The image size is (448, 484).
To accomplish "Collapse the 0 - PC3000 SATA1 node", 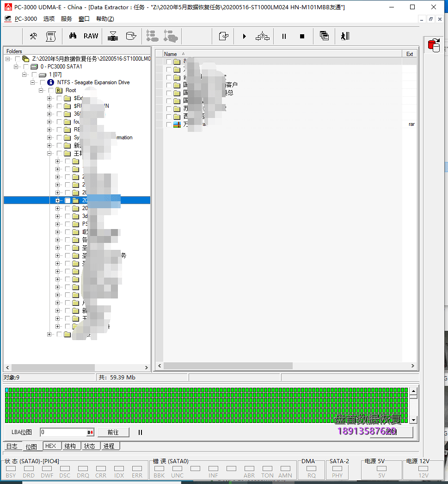I will click(x=16, y=67).
